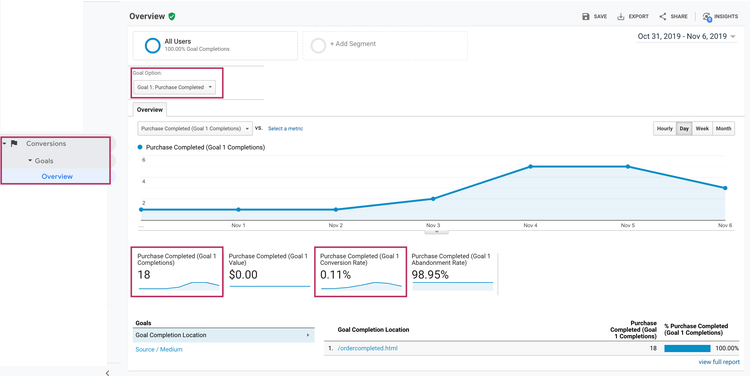Switch chart granularity to Week
Viewport: 750px width, 376px height.
pyautogui.click(x=702, y=129)
